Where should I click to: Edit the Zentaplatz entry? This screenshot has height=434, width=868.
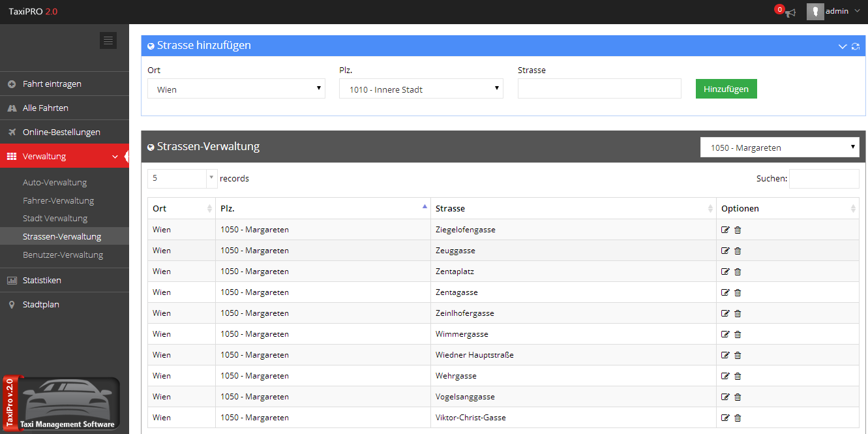click(x=725, y=271)
